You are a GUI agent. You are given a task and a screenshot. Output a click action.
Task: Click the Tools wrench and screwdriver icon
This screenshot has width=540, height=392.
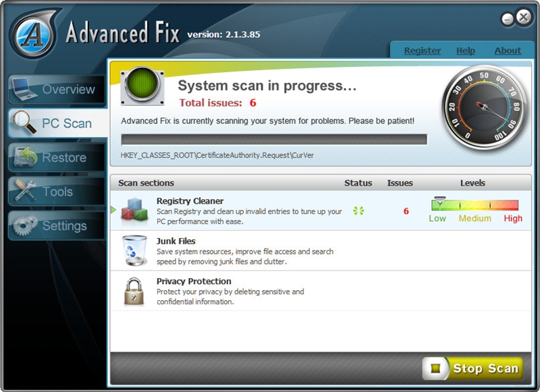[26, 190]
